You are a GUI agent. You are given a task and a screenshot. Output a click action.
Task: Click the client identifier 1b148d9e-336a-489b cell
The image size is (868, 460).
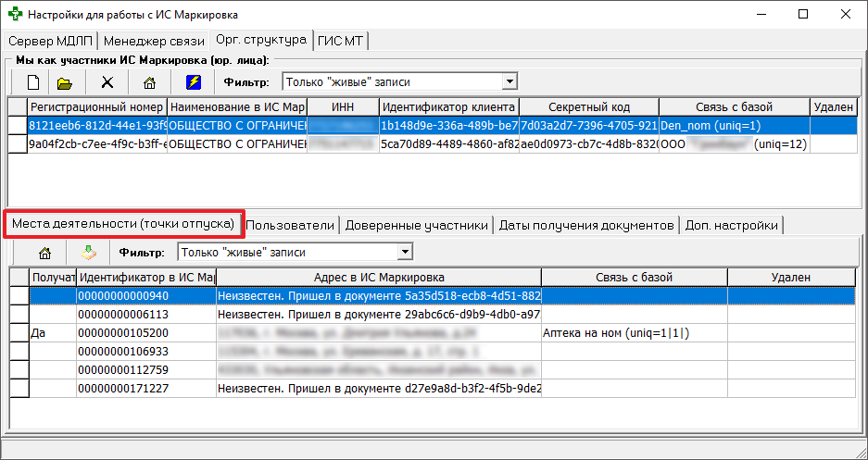(449, 126)
